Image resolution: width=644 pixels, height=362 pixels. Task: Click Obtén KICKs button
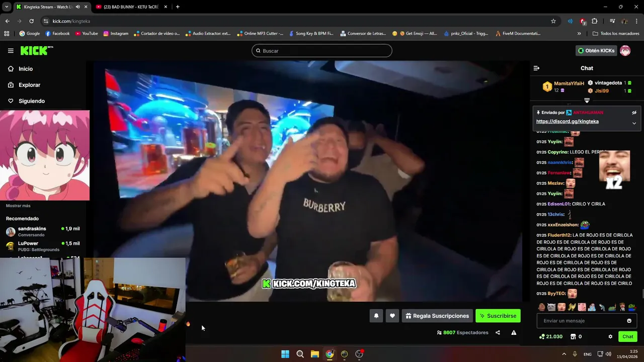click(x=596, y=50)
